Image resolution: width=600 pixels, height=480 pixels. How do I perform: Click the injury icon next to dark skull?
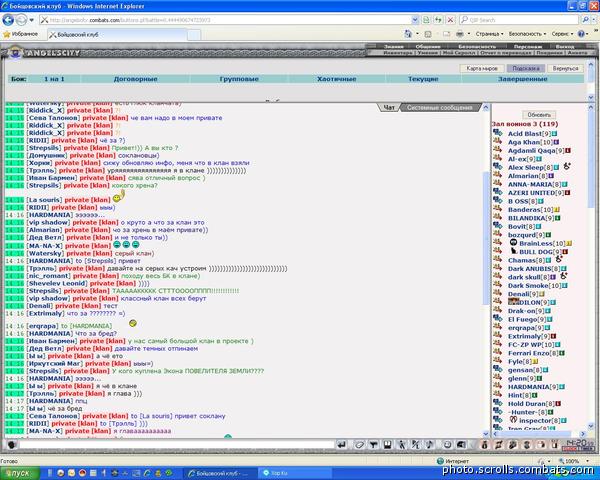click(564, 276)
